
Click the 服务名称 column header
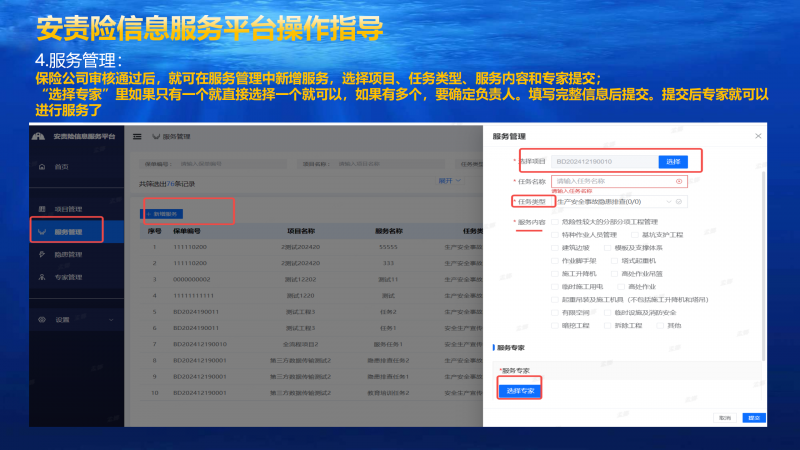(x=389, y=231)
